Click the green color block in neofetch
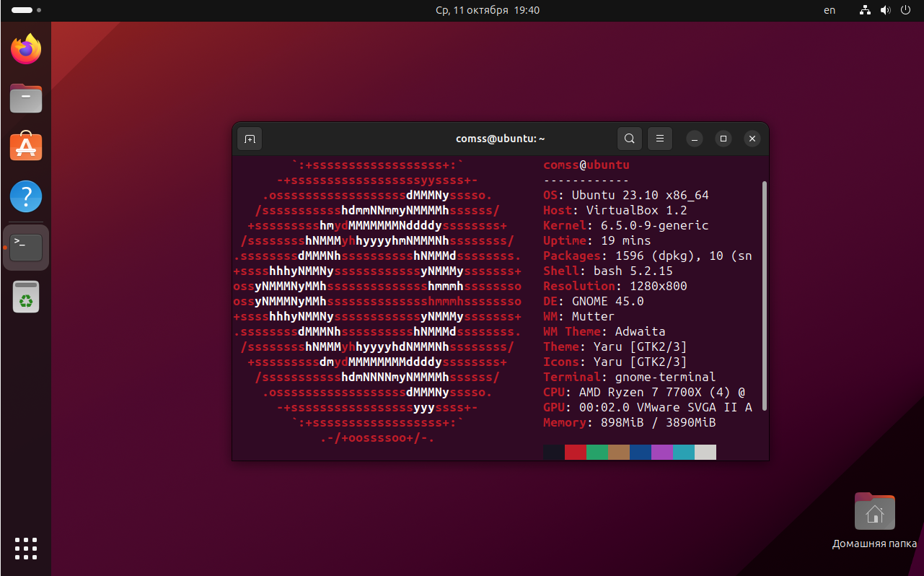Image resolution: width=924 pixels, height=576 pixels. (597, 453)
